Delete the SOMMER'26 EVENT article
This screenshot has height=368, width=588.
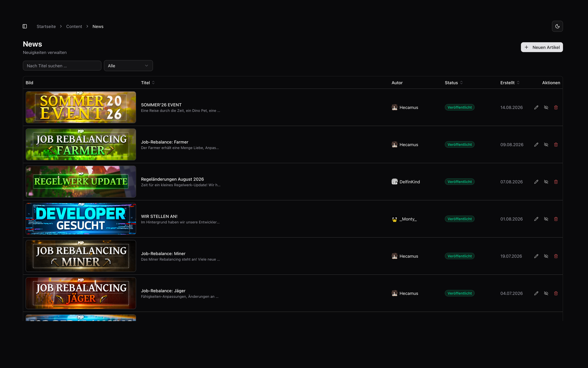pyautogui.click(x=556, y=108)
